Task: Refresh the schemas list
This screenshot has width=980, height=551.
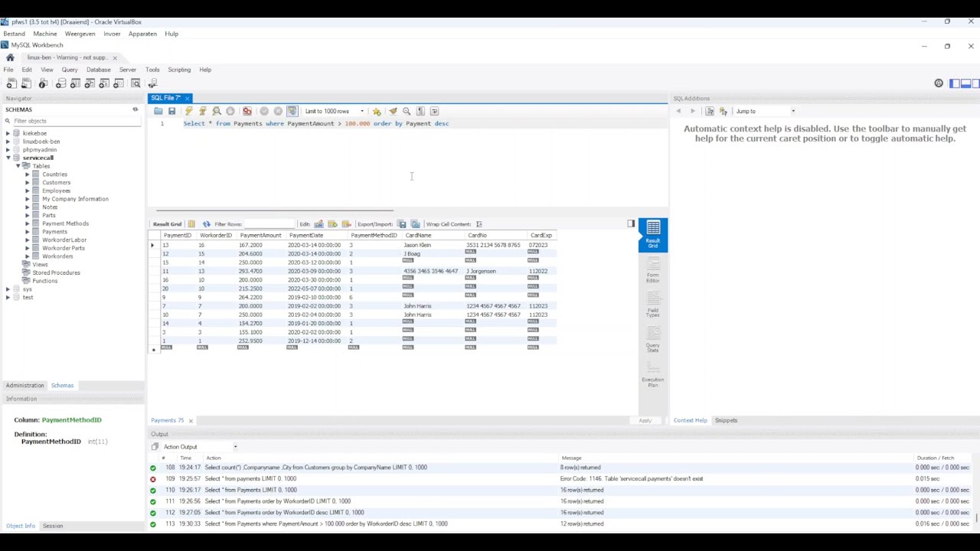Action: click(x=135, y=109)
